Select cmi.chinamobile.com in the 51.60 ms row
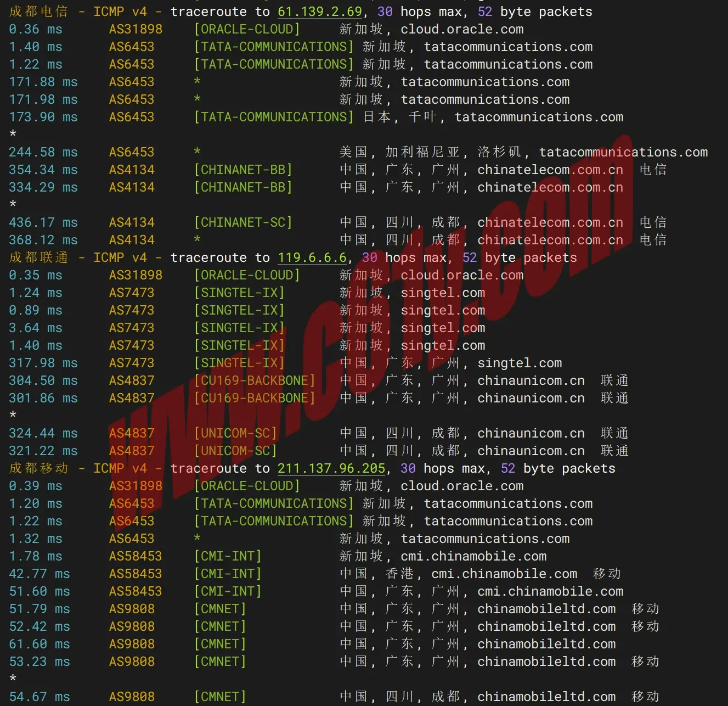 (550, 591)
